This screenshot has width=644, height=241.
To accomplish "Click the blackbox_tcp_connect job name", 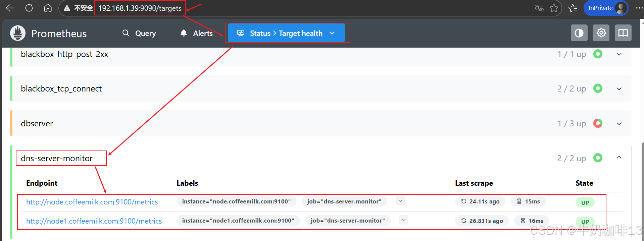I will pyautogui.click(x=61, y=89).
